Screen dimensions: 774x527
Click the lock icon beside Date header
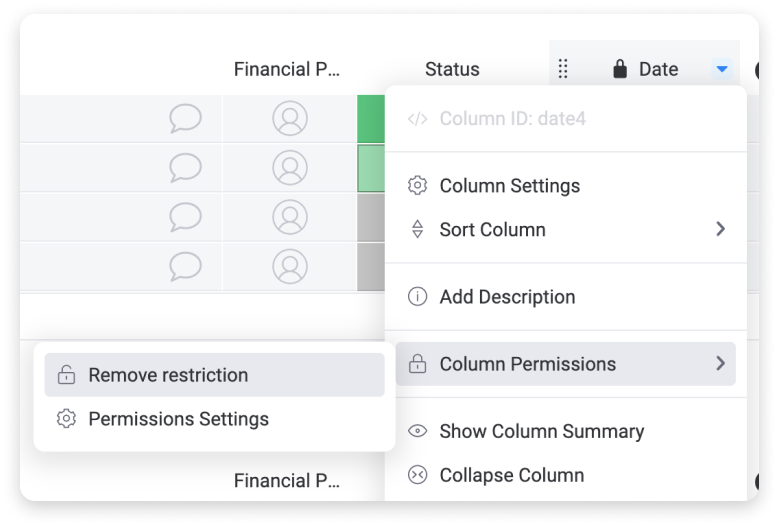pyautogui.click(x=620, y=69)
